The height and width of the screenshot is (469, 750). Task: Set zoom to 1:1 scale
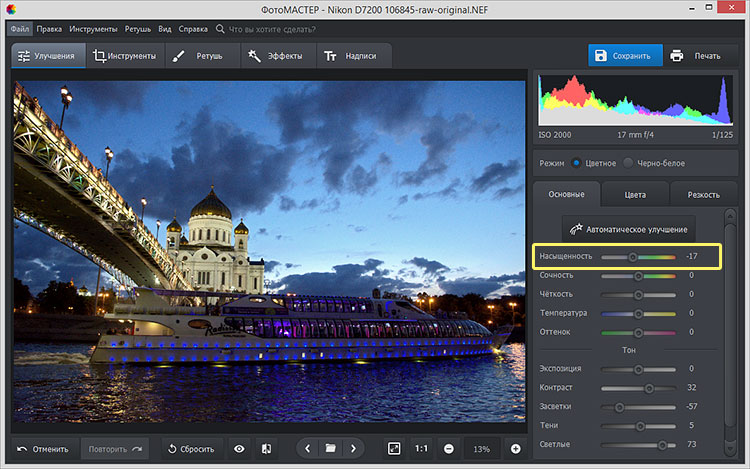pos(422,449)
